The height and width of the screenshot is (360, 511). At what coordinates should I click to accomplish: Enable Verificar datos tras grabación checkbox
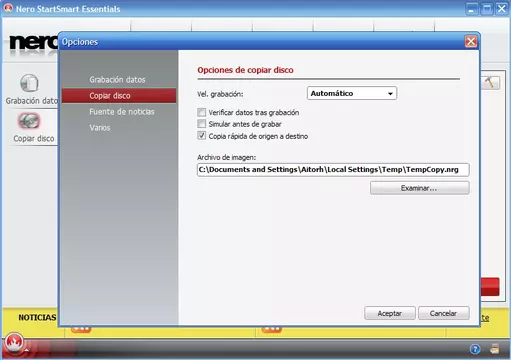click(201, 112)
